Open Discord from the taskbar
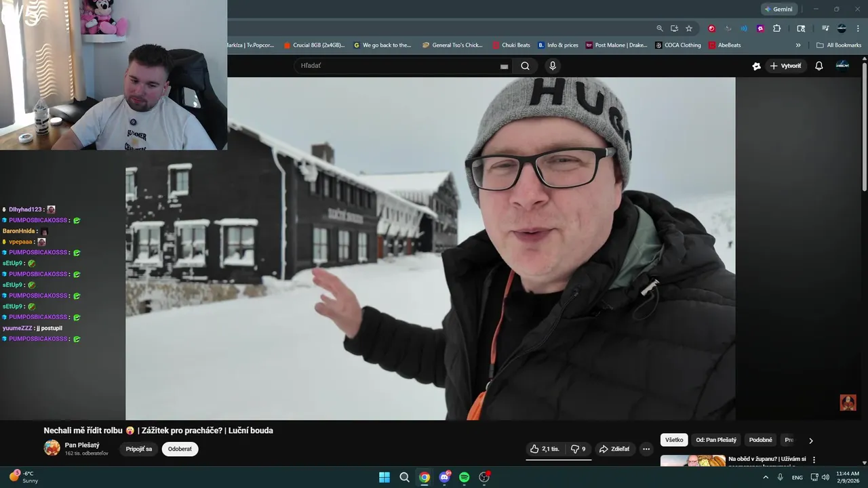Screen dimensions: 868x488 tap(444, 477)
